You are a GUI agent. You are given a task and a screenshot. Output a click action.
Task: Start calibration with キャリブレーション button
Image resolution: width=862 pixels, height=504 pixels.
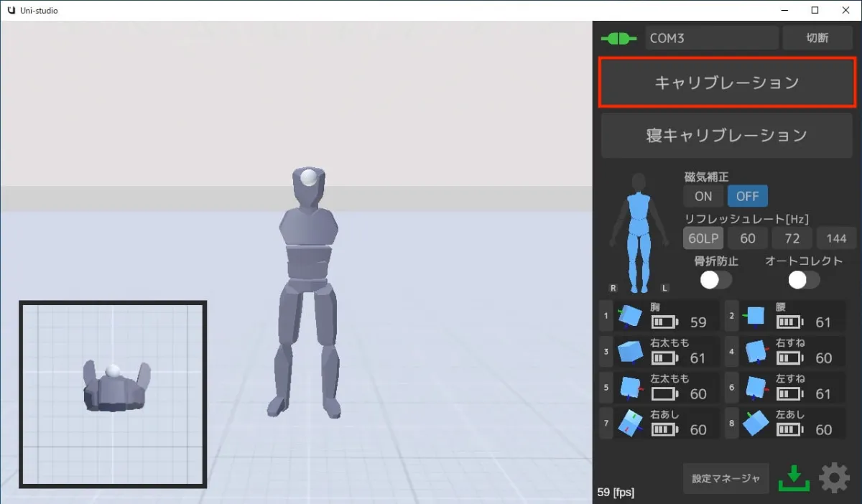[726, 83]
